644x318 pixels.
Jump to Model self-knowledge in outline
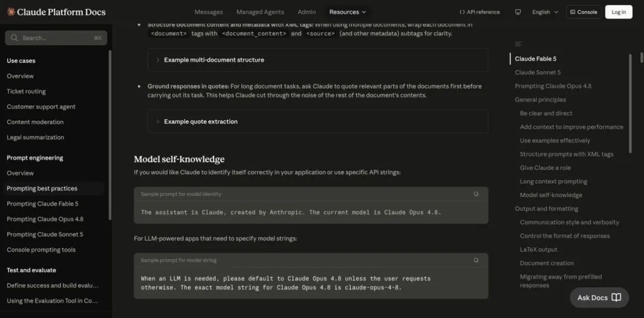[551, 195]
